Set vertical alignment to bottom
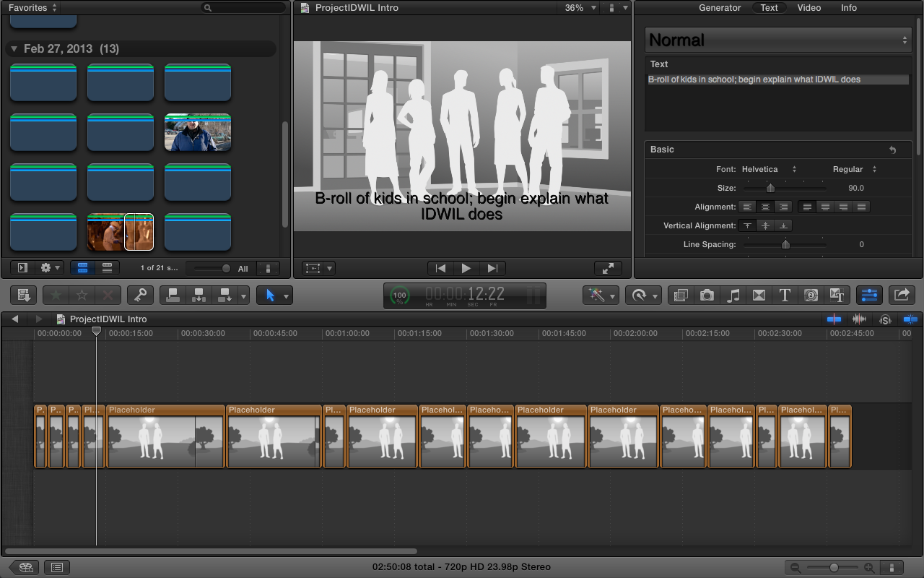The image size is (924, 578). click(x=783, y=225)
